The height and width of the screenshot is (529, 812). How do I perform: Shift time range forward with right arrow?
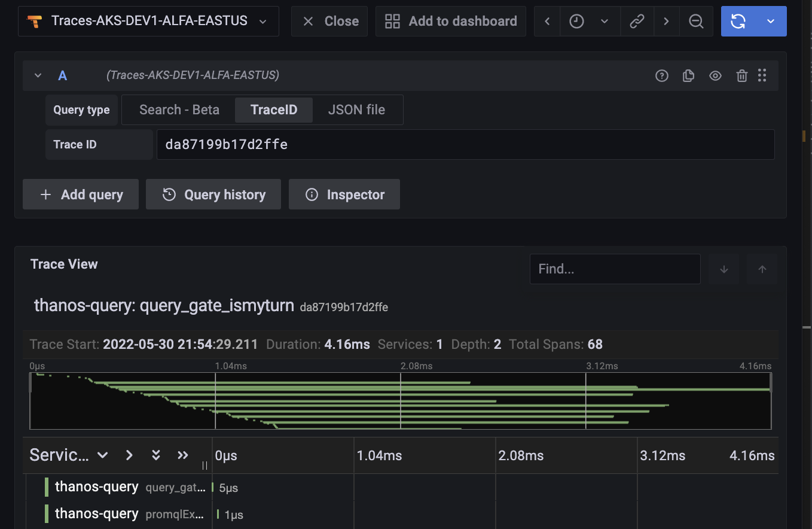[666, 21]
